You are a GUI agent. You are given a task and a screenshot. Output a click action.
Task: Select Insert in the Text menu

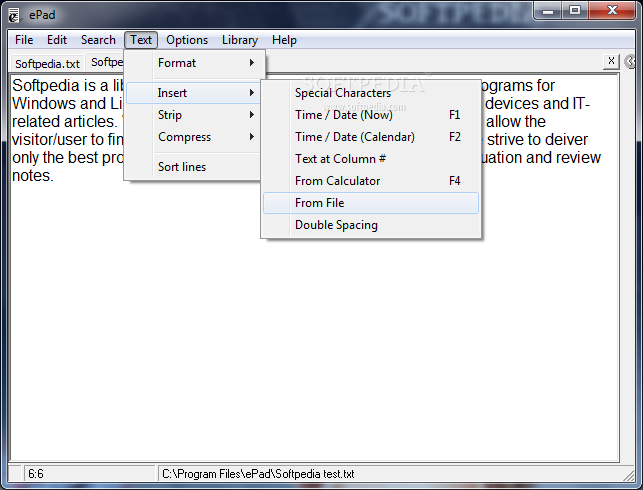coord(193,93)
